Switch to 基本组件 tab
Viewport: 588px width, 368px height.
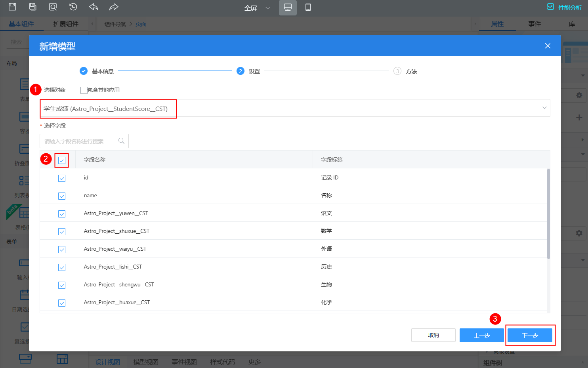[21, 24]
